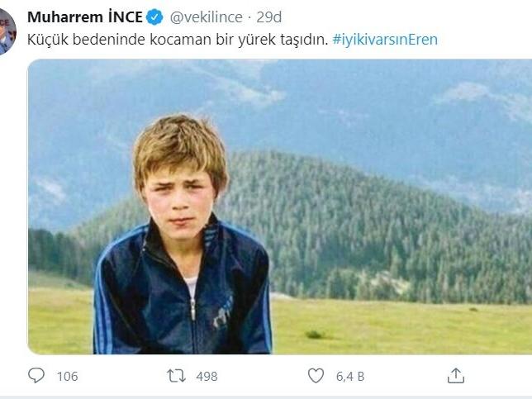Retweet this post using the retweet icon

(177, 376)
